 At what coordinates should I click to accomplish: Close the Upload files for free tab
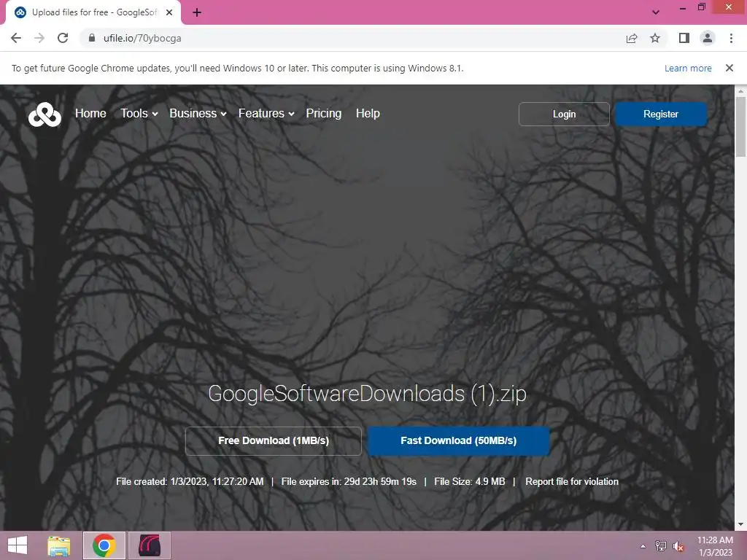169,12
